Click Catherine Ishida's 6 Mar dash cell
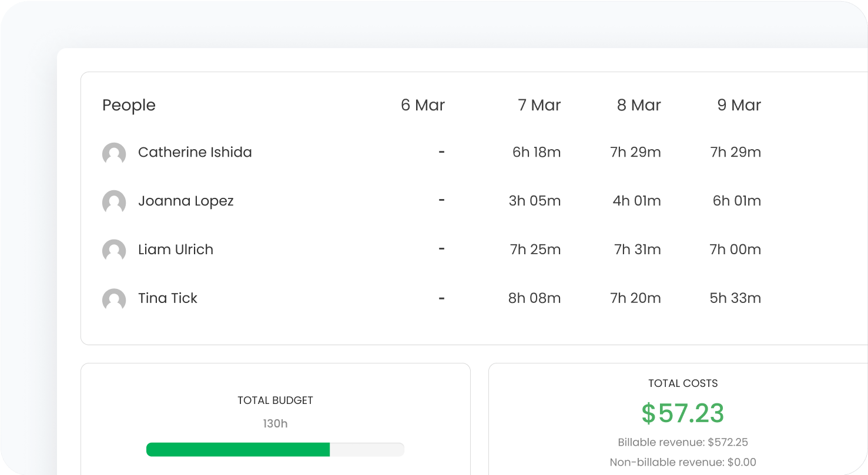This screenshot has height=475, width=868. (441, 153)
